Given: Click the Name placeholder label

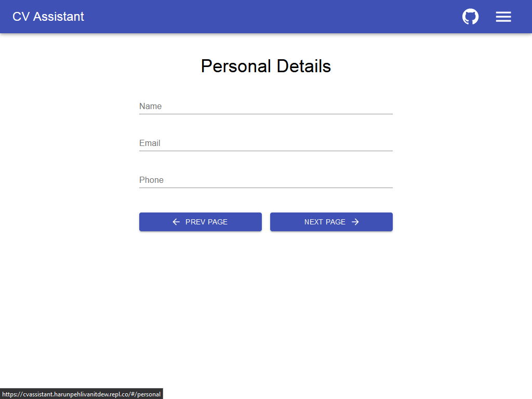Looking at the screenshot, I should [x=150, y=106].
